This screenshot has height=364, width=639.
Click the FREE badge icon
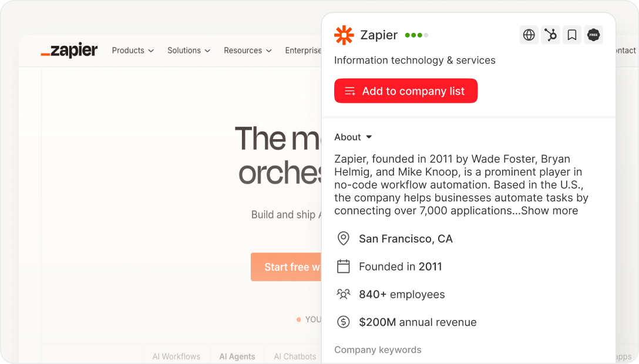[593, 35]
